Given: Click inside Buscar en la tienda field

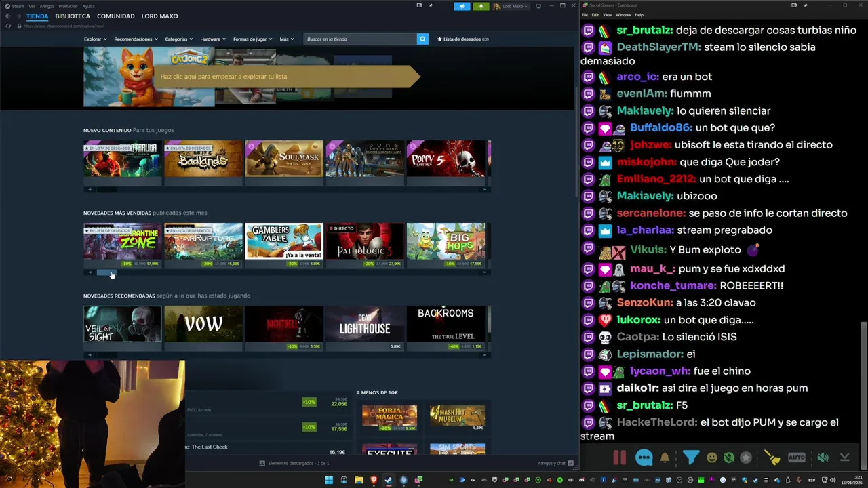Looking at the screenshot, I should [360, 39].
